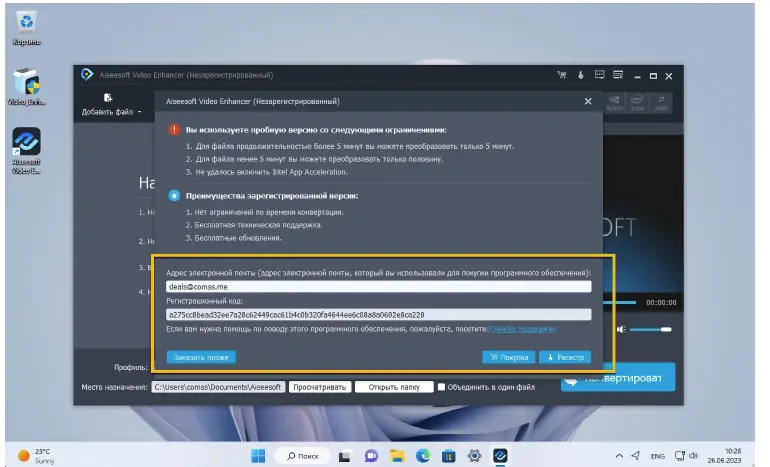Click the taskbar search box
The image size is (770, 467).
click(303, 456)
